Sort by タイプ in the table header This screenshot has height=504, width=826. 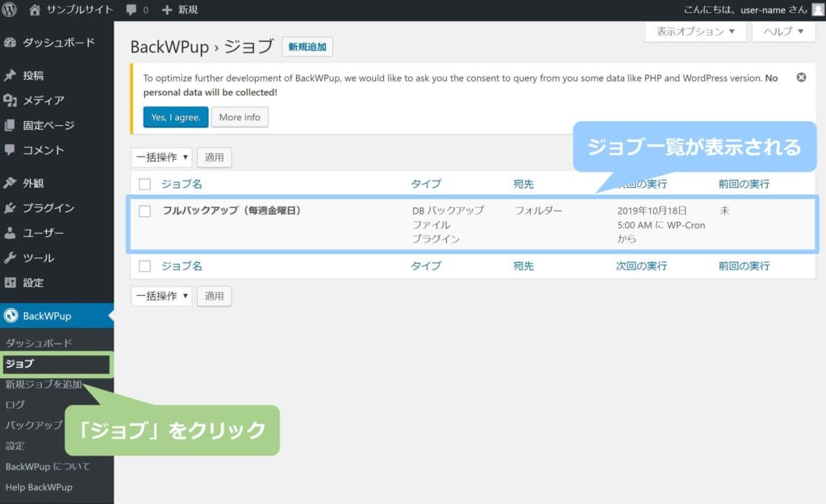coord(426,184)
